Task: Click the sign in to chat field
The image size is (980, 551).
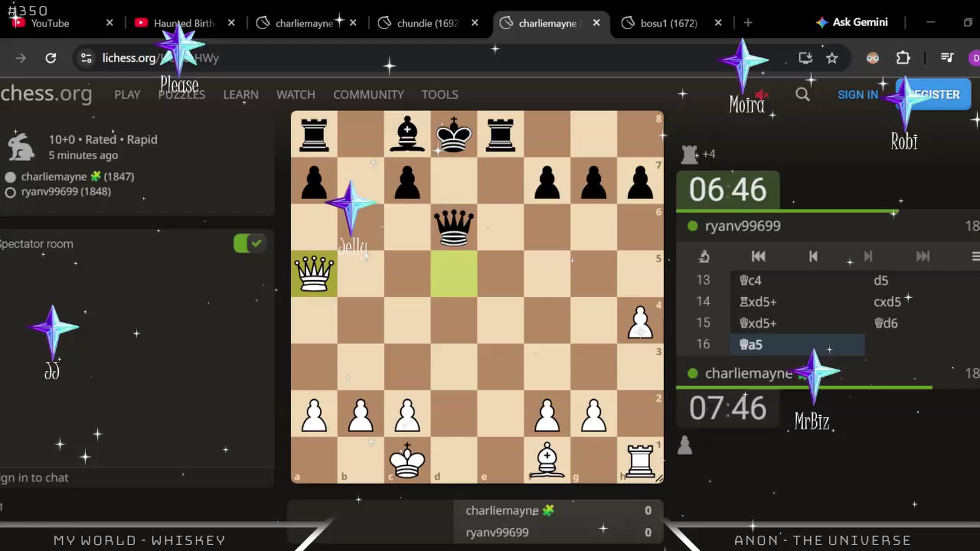Action: [137, 478]
